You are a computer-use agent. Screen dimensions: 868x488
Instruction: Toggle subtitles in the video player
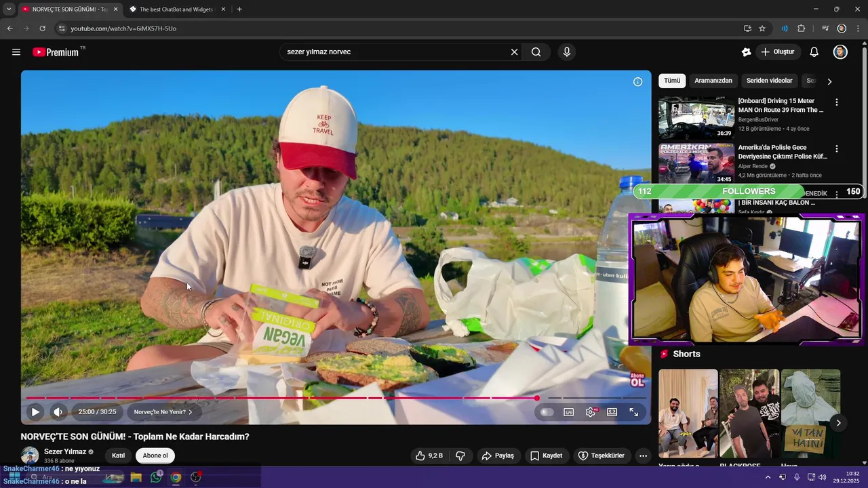(x=568, y=411)
